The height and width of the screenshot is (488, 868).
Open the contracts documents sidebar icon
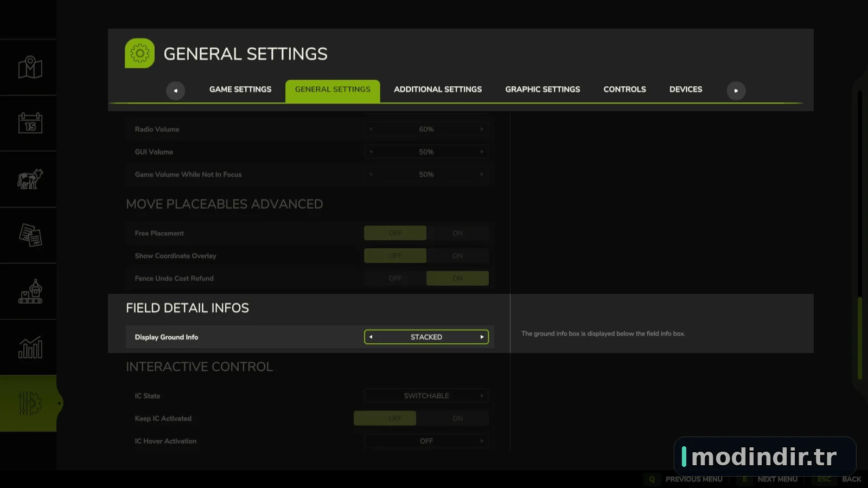30,235
